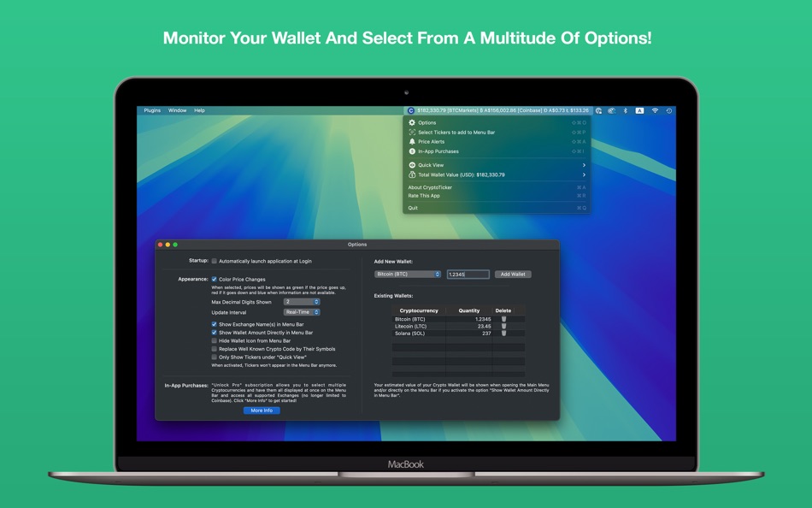Expand the Quick View submenu arrow
812x508 pixels.
[x=584, y=165]
